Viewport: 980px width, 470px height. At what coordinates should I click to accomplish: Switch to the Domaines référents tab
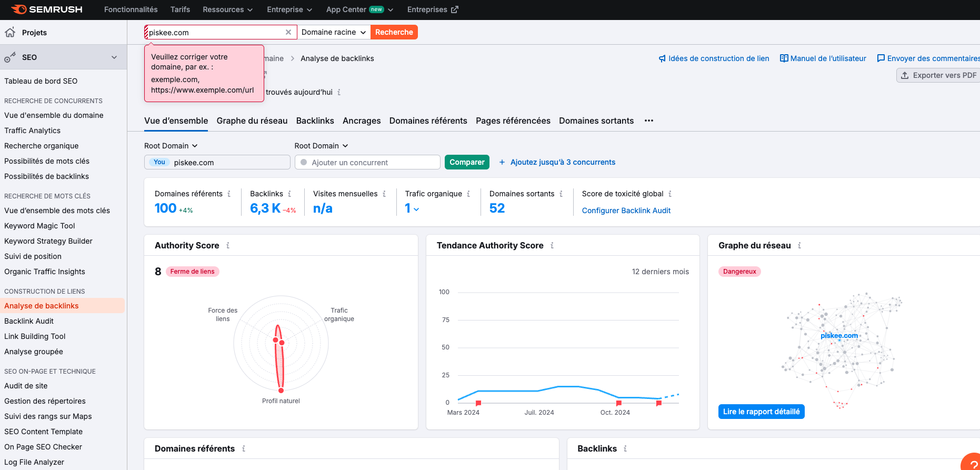click(428, 121)
